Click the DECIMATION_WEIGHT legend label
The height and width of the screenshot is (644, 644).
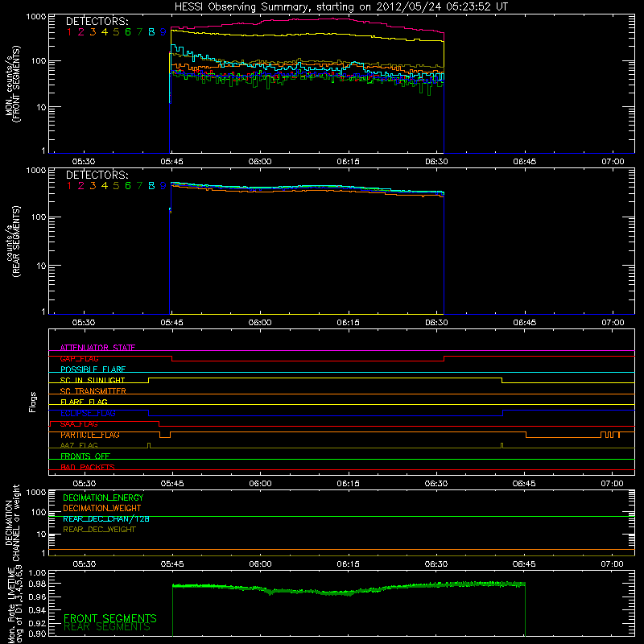coord(102,508)
